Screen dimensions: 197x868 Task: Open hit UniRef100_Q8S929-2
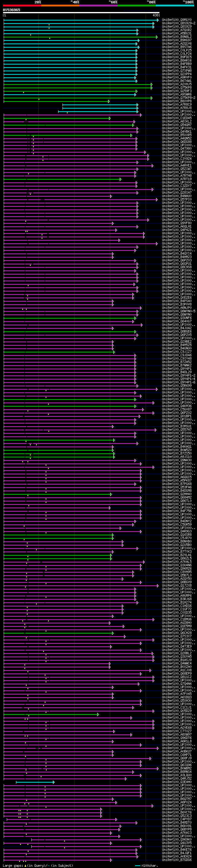tap(179, 23)
